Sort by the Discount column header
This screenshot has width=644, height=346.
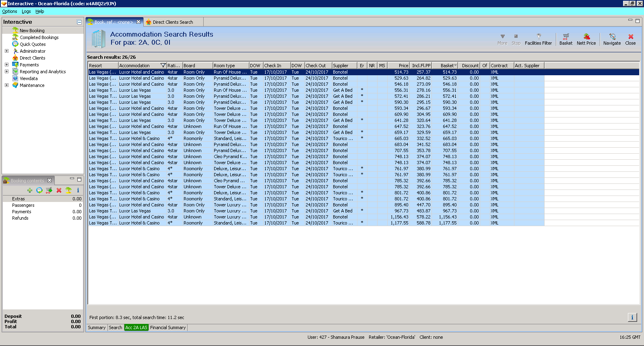click(x=470, y=66)
